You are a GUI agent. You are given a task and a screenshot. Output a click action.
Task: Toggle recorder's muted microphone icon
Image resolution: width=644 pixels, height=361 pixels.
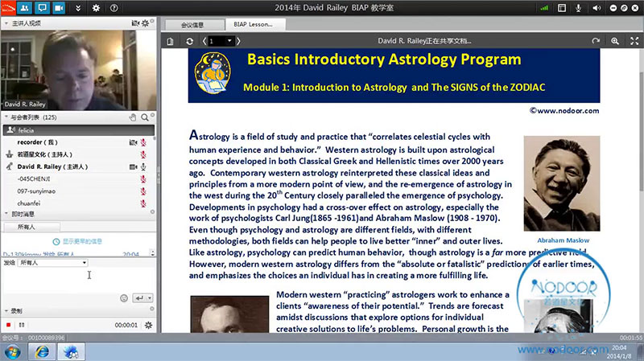[x=143, y=142]
